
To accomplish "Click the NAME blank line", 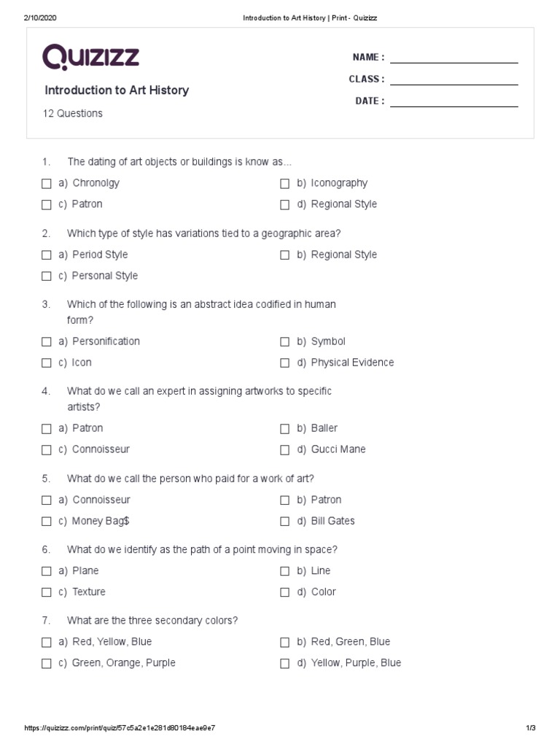I will click(x=454, y=58).
